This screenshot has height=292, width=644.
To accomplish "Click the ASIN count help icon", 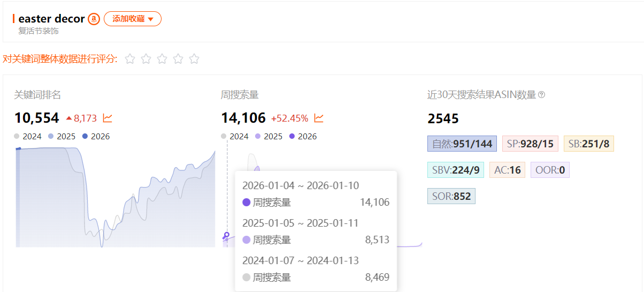I will click(x=541, y=95).
